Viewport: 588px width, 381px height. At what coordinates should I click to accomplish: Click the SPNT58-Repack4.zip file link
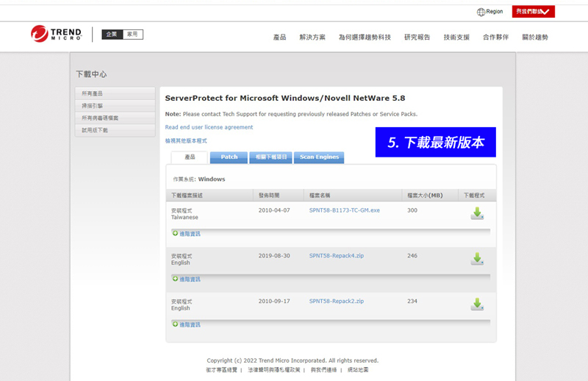337,256
